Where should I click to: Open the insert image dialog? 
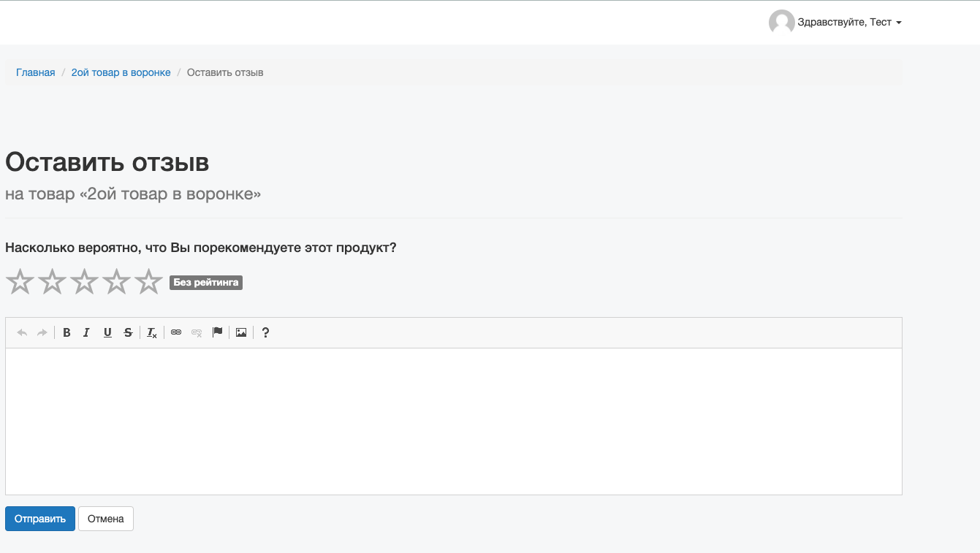point(241,333)
